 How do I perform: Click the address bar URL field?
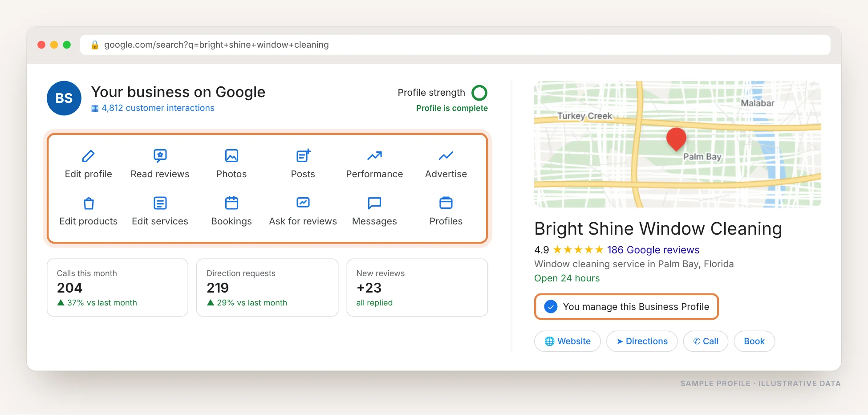coord(455,45)
